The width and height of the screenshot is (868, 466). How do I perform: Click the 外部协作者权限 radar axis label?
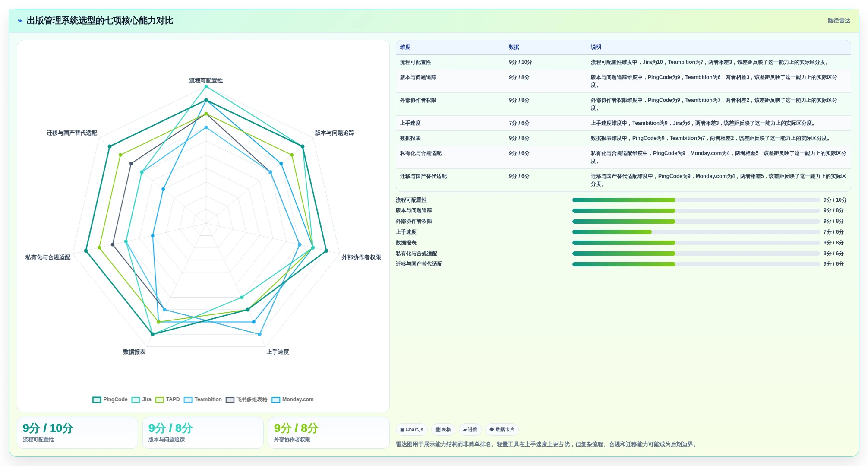(x=361, y=257)
